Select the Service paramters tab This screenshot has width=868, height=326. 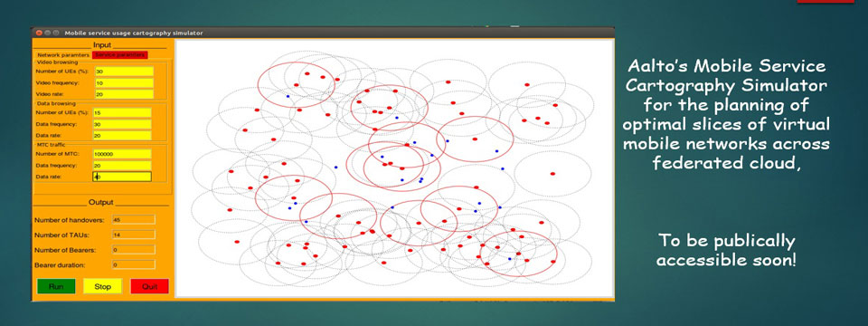tap(119, 55)
